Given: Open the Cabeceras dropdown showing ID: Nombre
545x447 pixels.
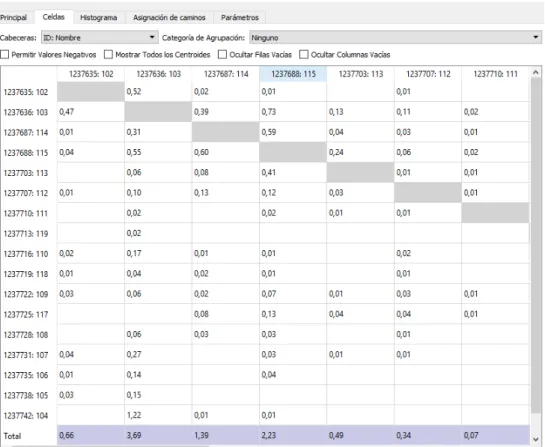Looking at the screenshot, I should coord(100,38).
